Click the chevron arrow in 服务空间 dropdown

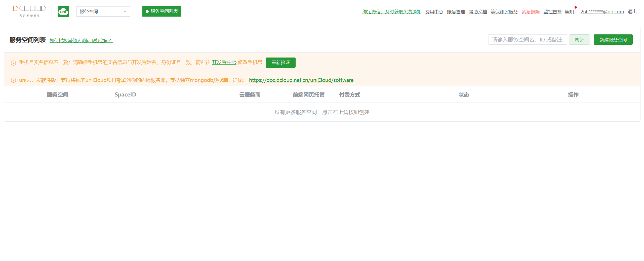(125, 12)
